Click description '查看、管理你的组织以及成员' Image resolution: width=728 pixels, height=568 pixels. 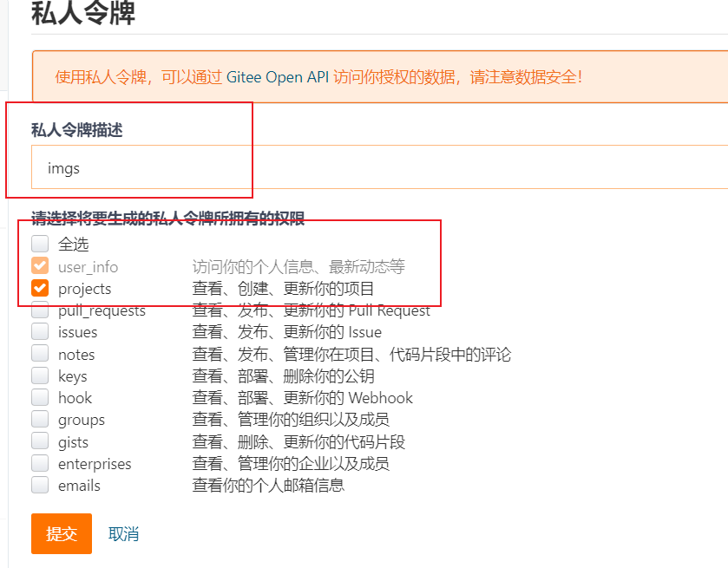291,420
